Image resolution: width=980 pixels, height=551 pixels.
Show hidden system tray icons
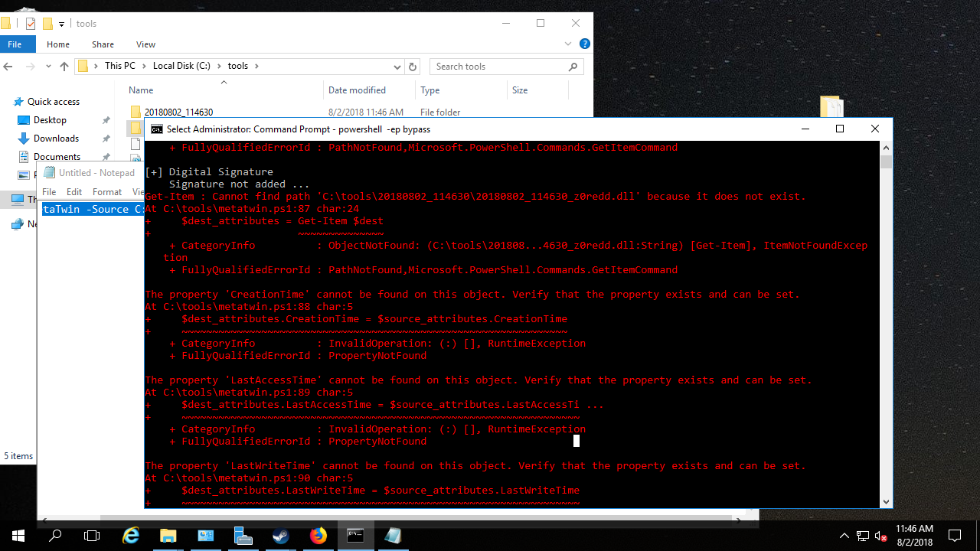844,536
